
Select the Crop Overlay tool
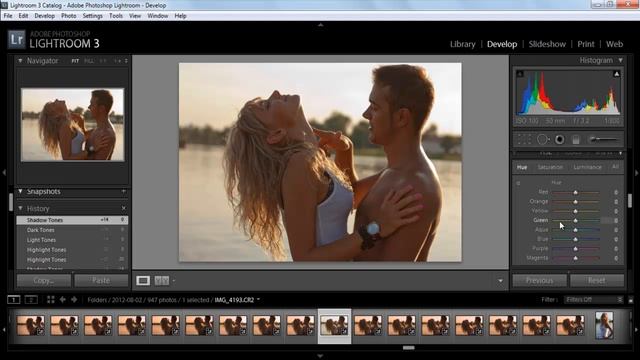(524, 140)
